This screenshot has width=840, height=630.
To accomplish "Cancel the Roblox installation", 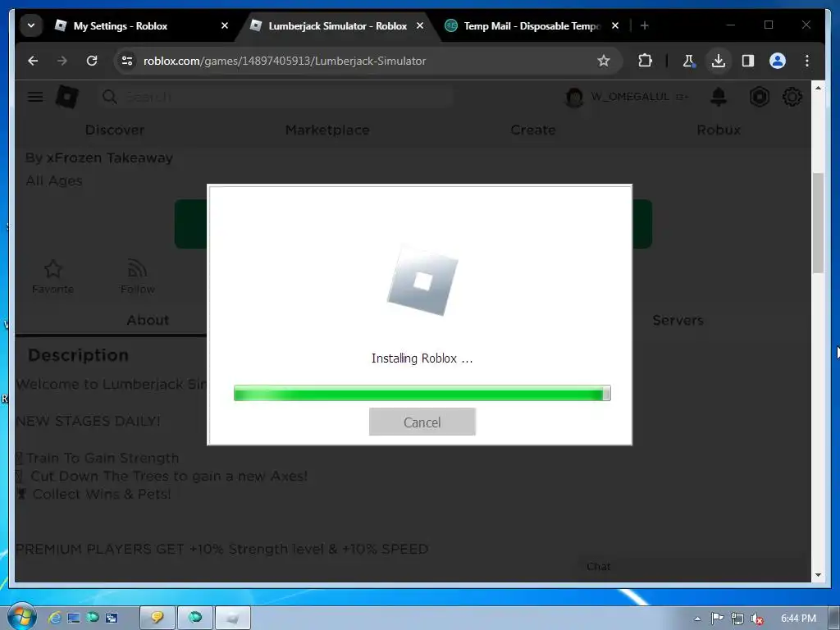I will 422,422.
